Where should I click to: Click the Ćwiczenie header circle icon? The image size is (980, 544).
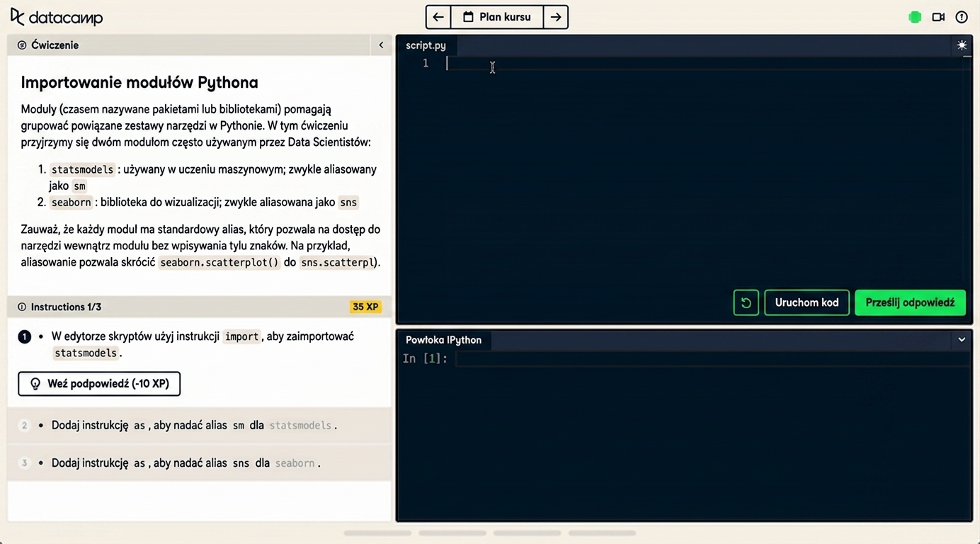tap(22, 45)
